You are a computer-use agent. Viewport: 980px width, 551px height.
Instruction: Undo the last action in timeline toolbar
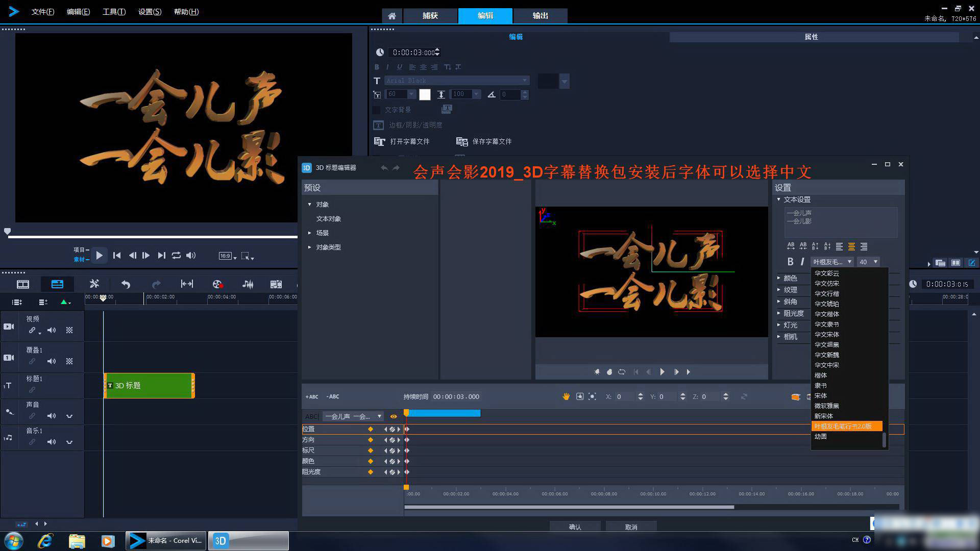coord(126,284)
